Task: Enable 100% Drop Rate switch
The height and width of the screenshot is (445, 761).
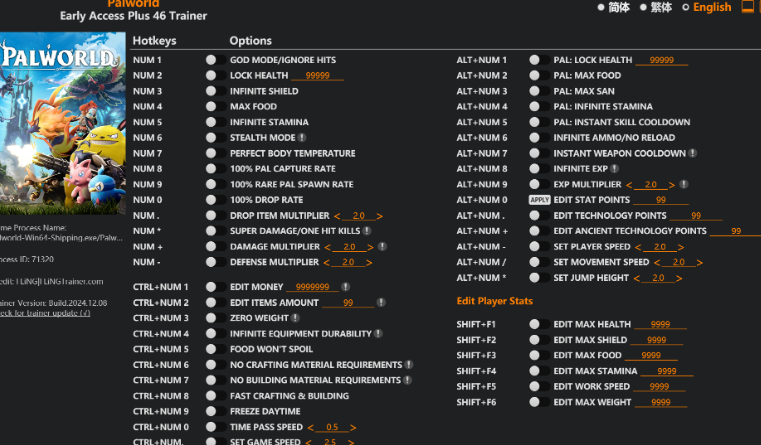Action: [215, 199]
